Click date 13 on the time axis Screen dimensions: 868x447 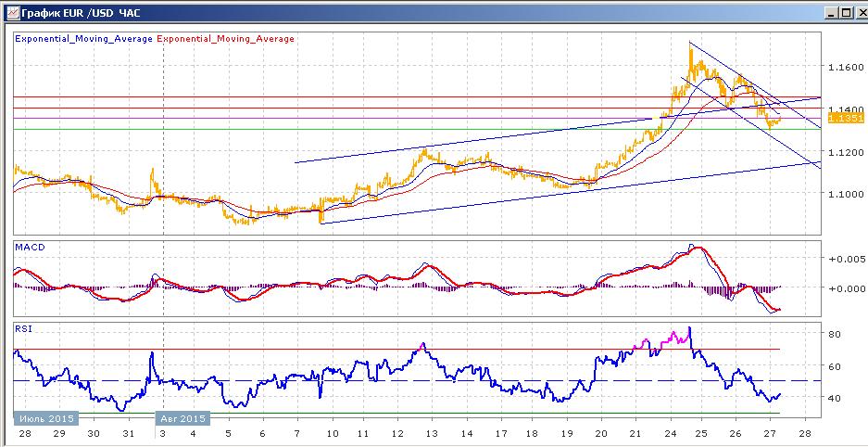point(433,433)
